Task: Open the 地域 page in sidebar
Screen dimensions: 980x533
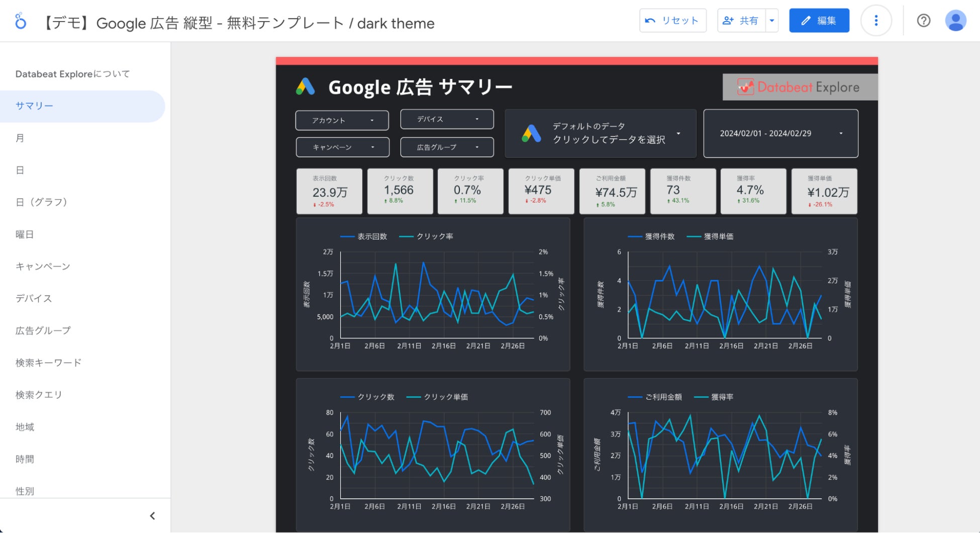Action: (82, 427)
